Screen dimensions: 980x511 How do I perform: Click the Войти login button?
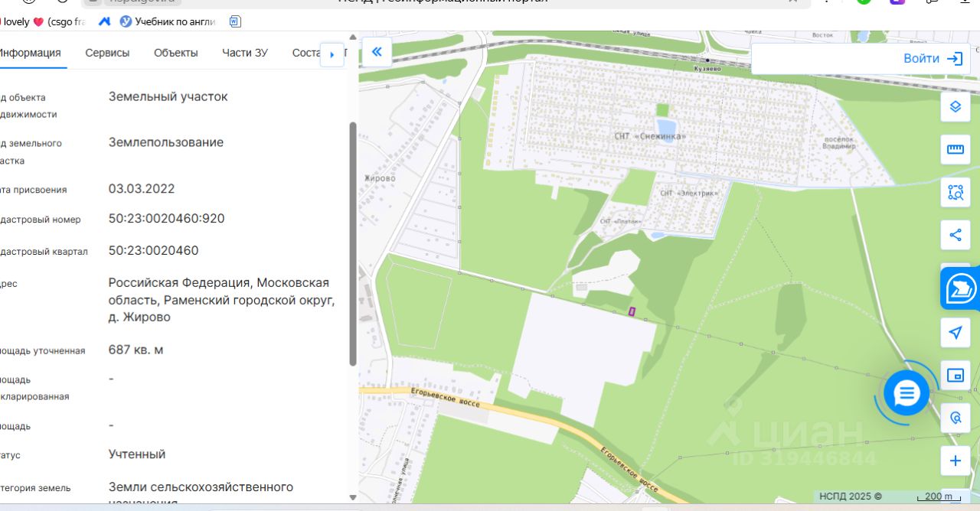[932, 59]
